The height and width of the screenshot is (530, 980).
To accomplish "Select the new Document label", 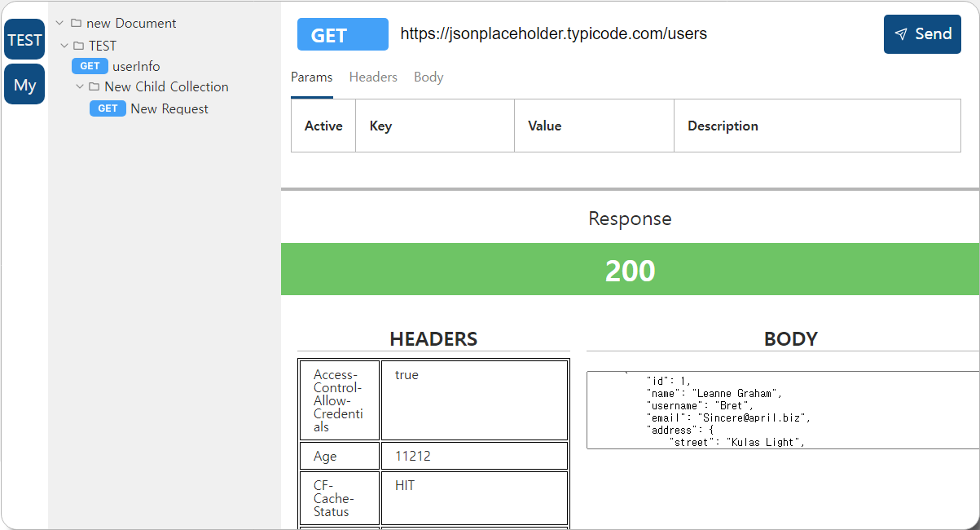I will pyautogui.click(x=131, y=23).
